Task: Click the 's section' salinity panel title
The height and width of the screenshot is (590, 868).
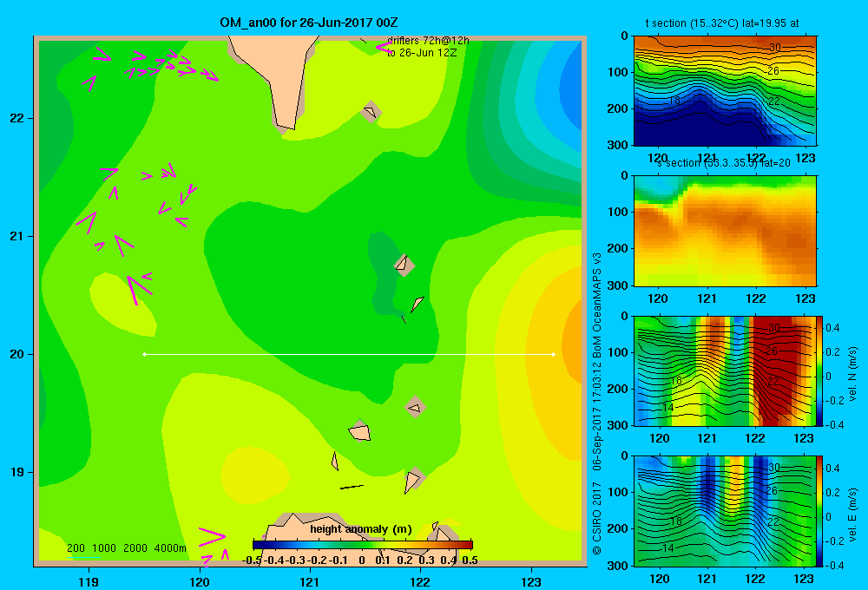Action: click(725, 163)
